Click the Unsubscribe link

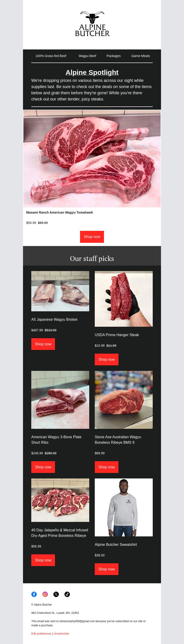(61, 633)
